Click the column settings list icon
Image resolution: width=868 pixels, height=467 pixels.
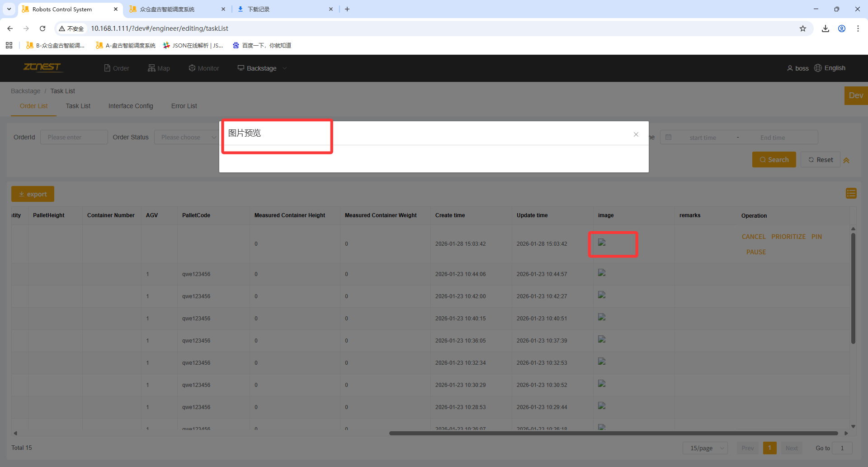pyautogui.click(x=851, y=194)
